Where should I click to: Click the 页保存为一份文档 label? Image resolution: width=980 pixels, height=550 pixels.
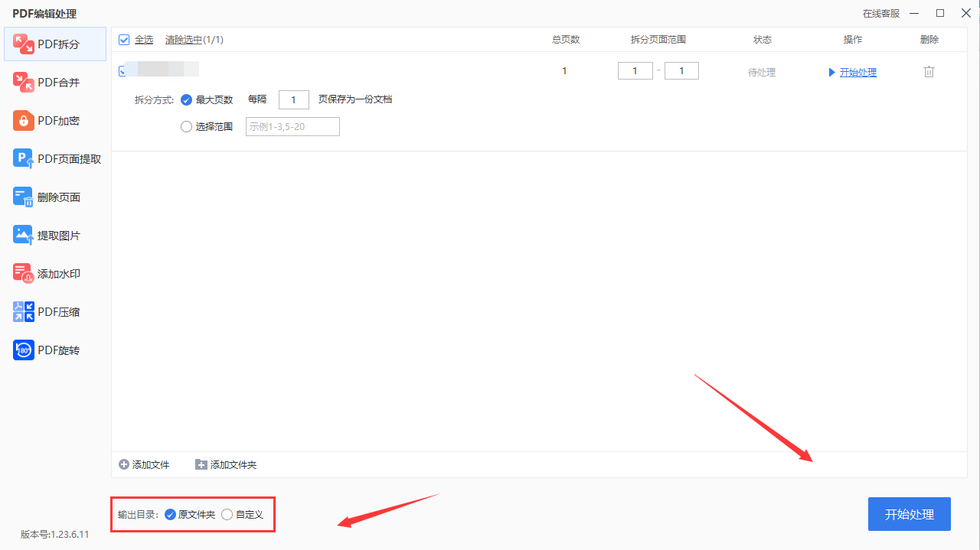[x=355, y=99]
